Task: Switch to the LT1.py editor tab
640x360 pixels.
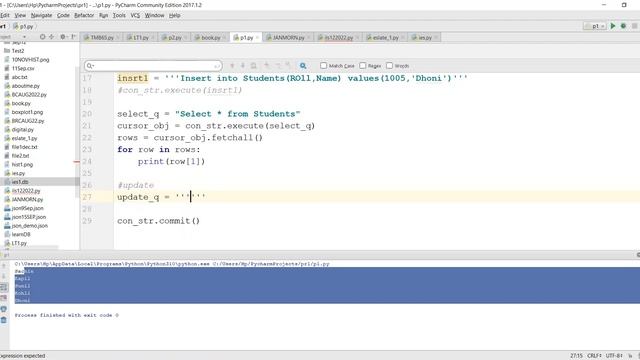Action: [x=140, y=37]
